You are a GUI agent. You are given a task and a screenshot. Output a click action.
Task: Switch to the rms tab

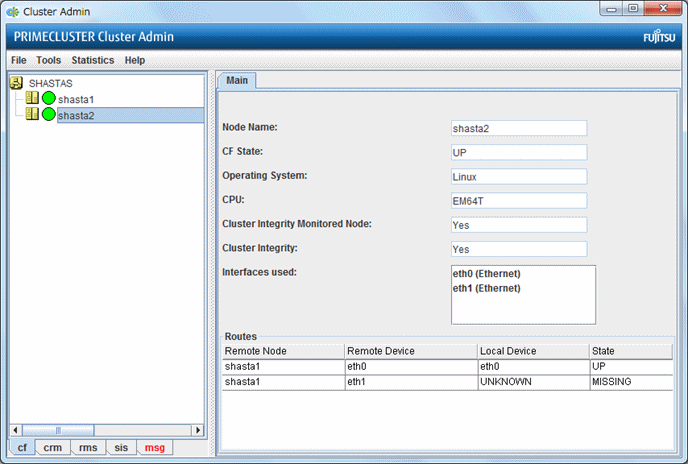(88, 448)
